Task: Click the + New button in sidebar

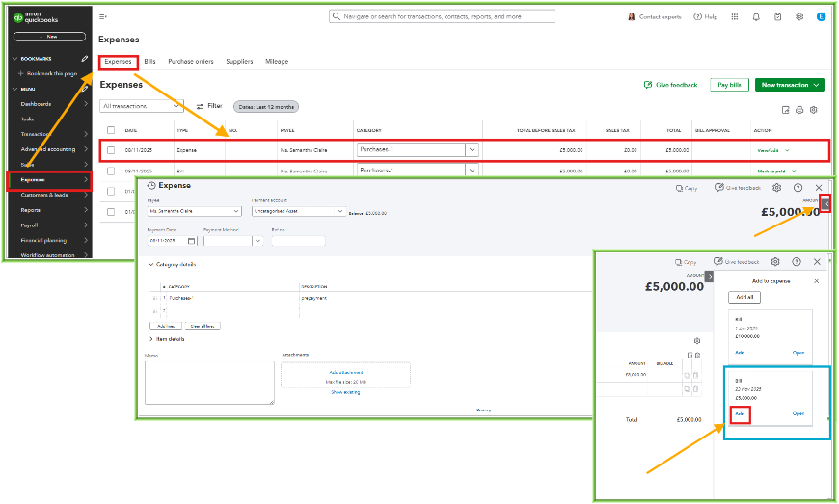Action: [49, 37]
